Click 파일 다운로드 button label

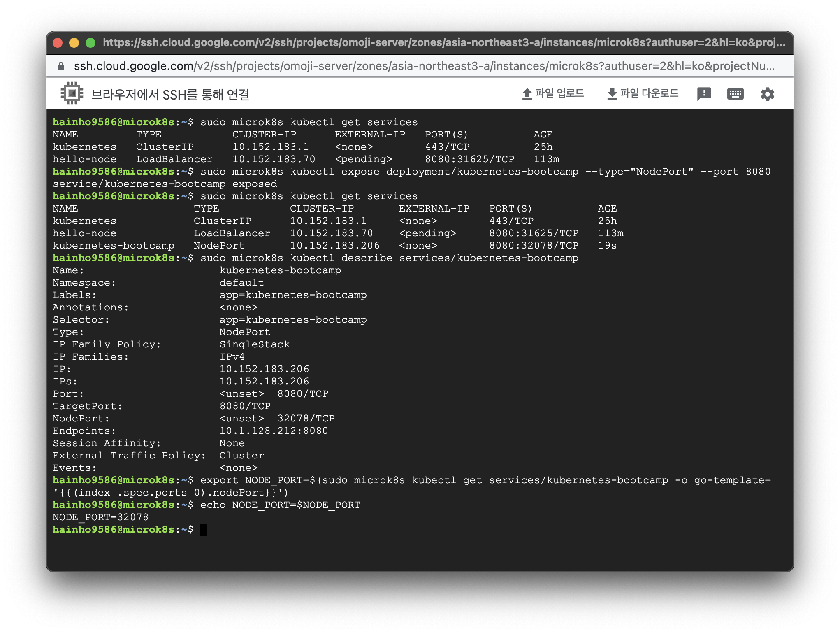[x=649, y=93]
